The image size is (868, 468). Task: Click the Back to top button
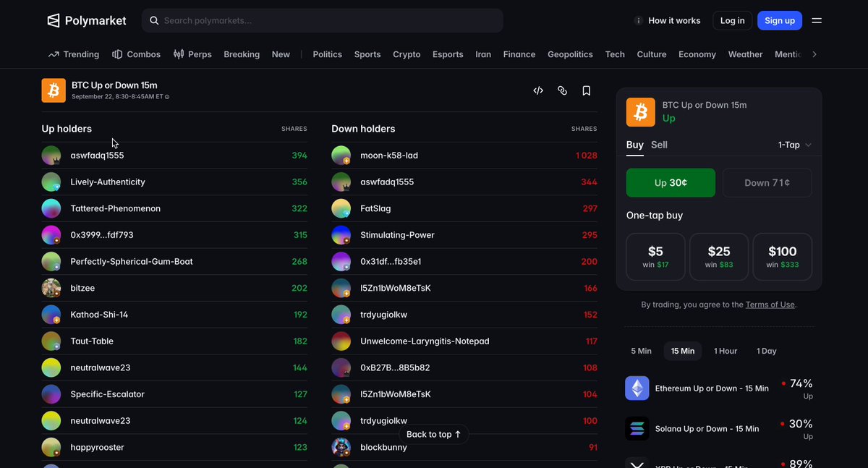coord(434,434)
